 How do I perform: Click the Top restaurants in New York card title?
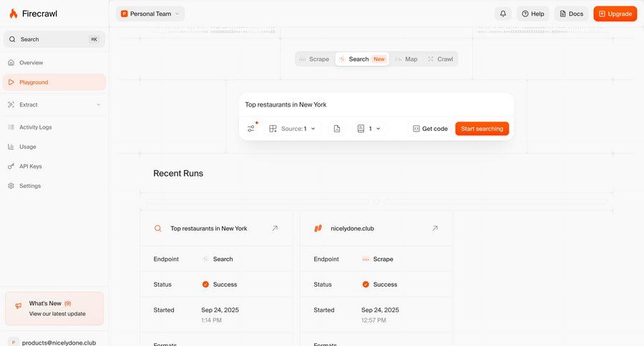coord(209,228)
